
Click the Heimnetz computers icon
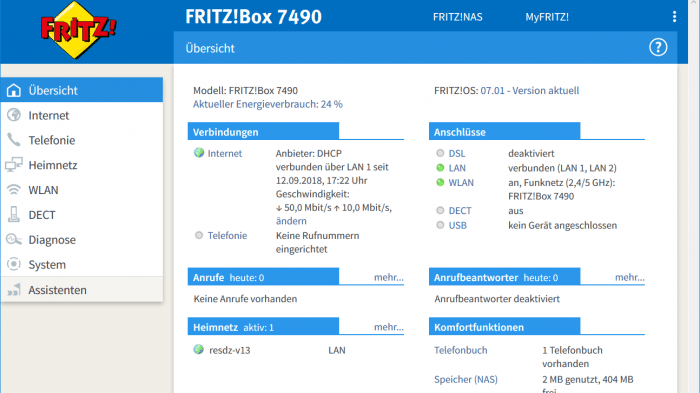(14, 165)
